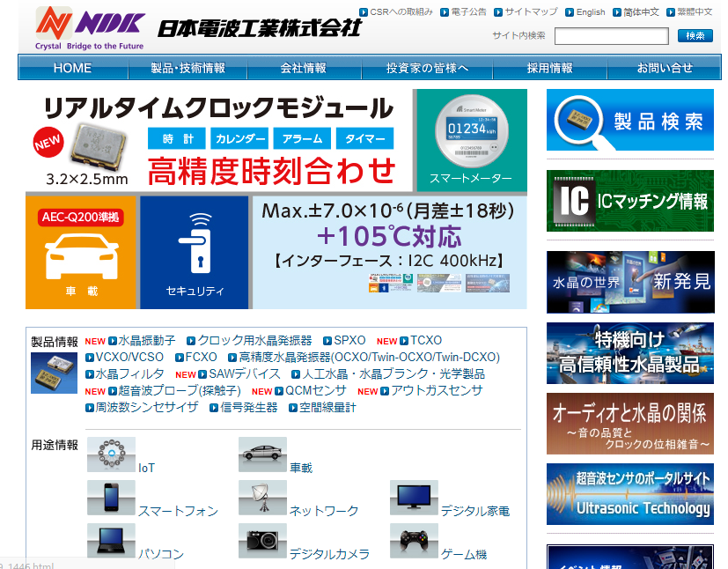Click the IoT application icon
728x569 pixels.
coord(112,454)
